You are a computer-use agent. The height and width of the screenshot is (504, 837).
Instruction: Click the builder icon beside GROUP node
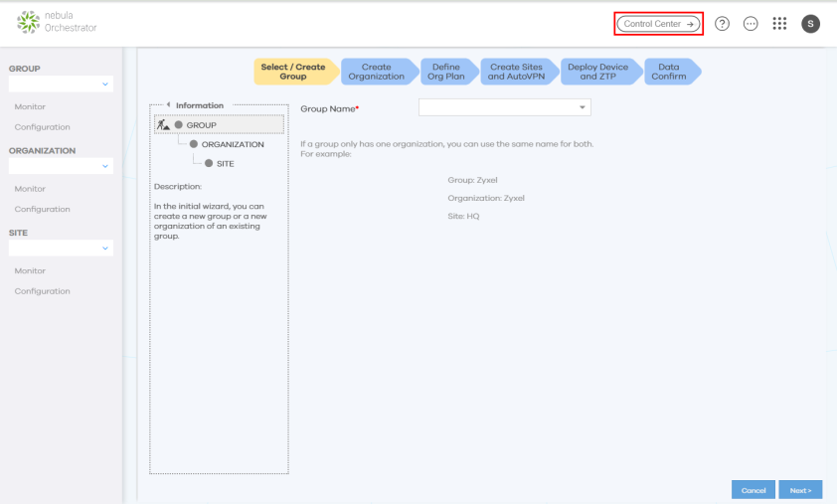[x=163, y=124]
